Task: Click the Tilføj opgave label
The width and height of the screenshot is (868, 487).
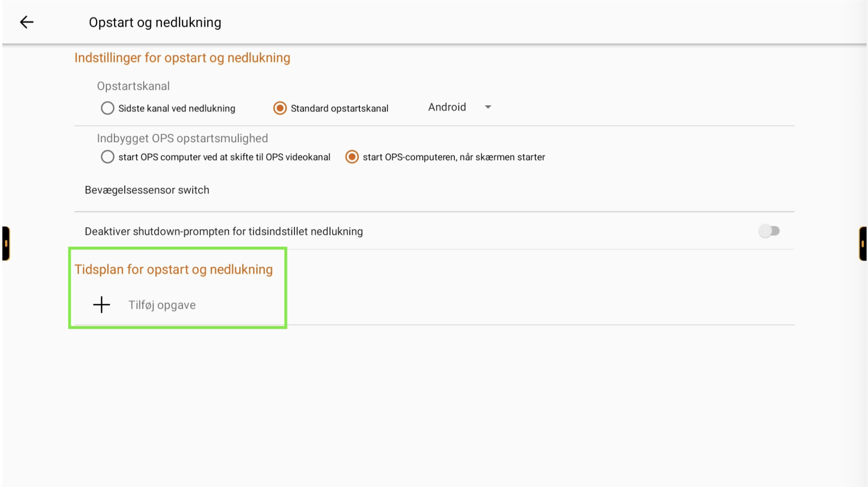Action: click(162, 305)
